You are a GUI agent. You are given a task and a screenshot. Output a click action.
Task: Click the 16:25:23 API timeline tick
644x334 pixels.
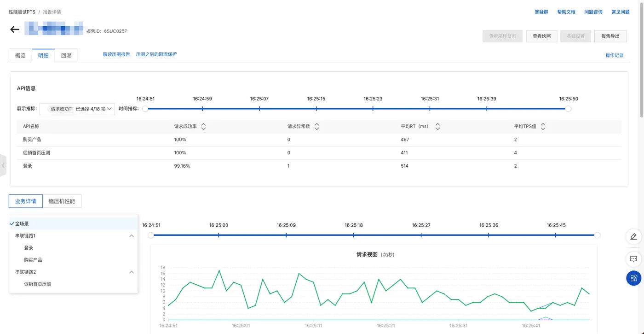(373, 109)
